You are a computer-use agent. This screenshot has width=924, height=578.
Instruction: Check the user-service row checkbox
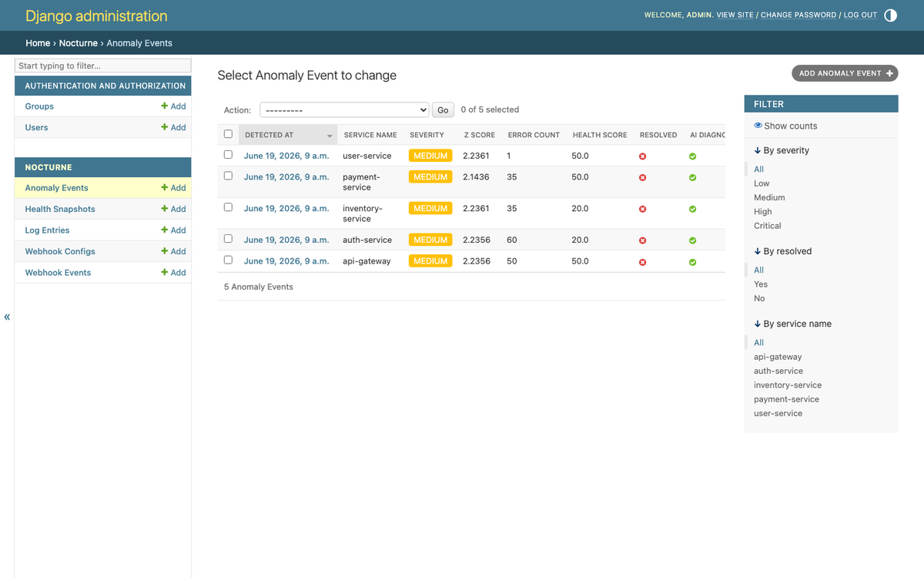228,154
